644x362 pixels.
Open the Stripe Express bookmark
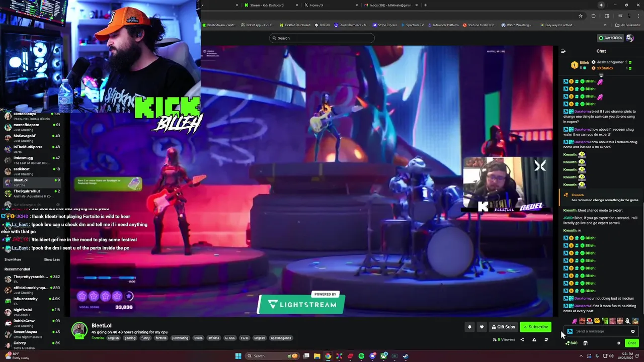pyautogui.click(x=384, y=25)
